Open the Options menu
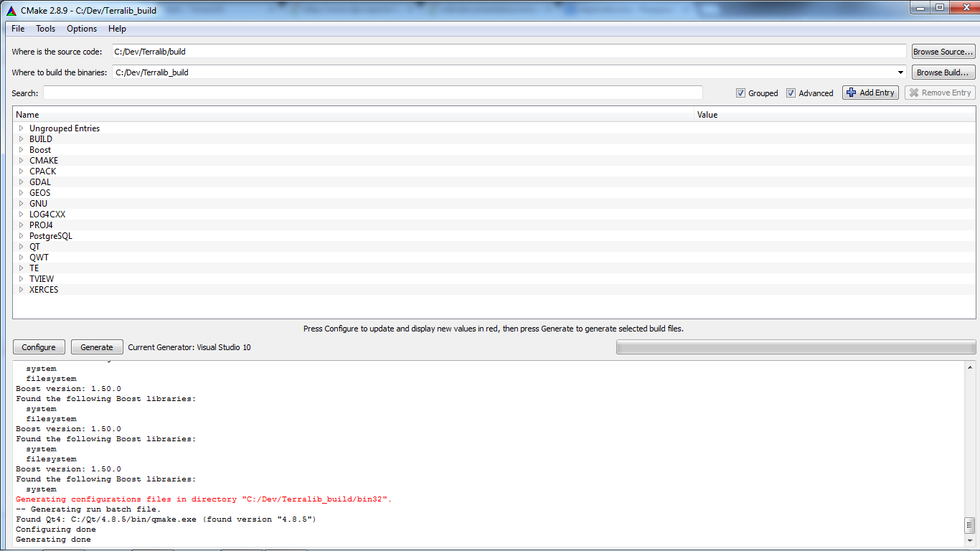 point(82,29)
